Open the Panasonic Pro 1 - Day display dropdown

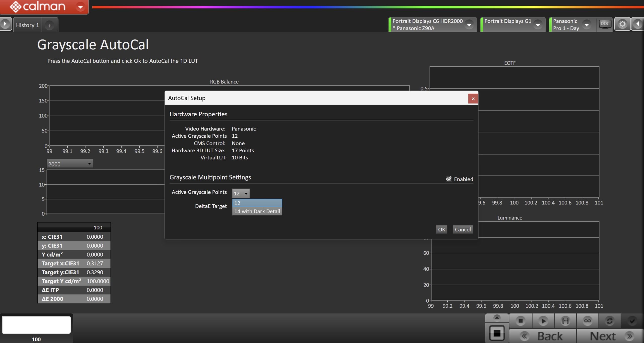click(x=586, y=25)
